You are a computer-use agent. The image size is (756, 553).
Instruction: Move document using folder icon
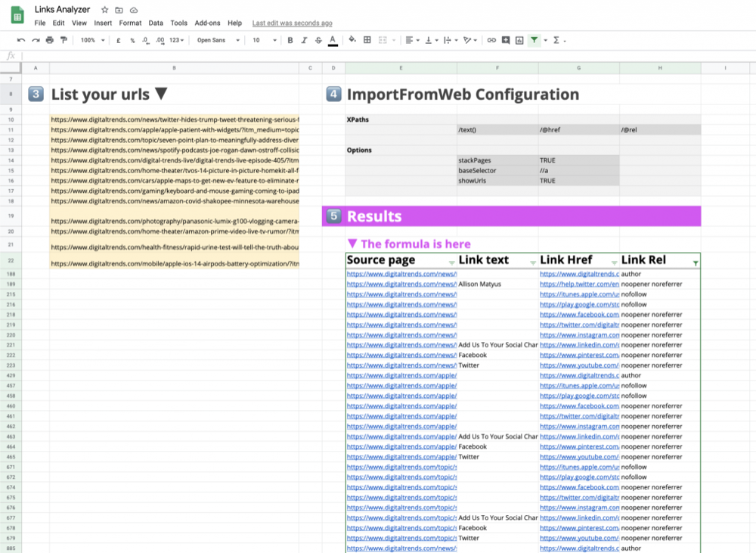click(x=119, y=10)
